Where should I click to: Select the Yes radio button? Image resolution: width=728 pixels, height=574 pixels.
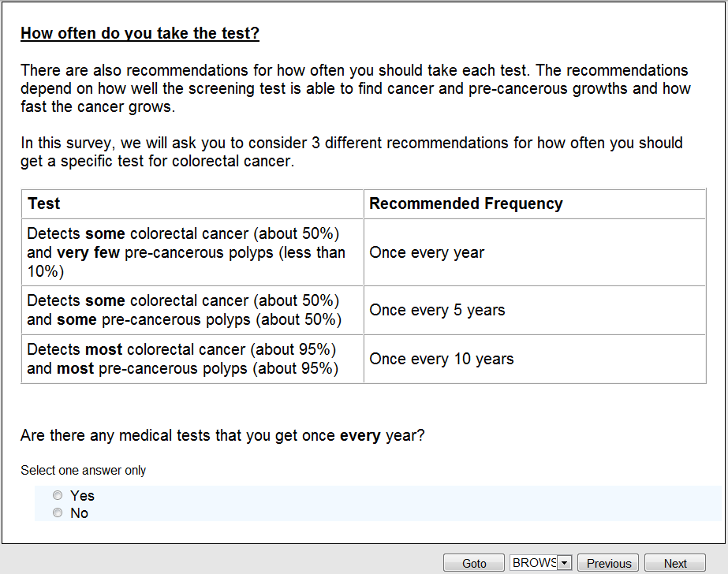(57, 496)
